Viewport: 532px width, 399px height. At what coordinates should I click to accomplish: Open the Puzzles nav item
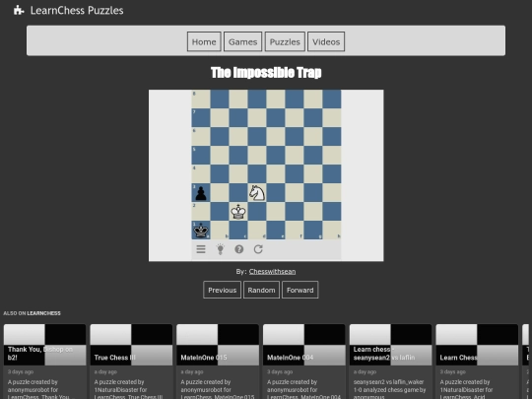285,41
